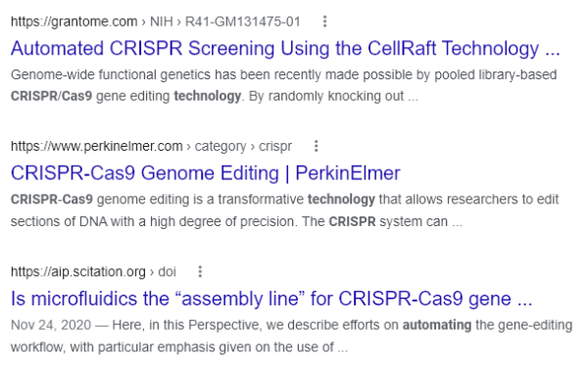This screenshot has height=372, width=588.
Task: Click the bold CRISPR/Cas9 term in the first snippet
Action: (x=51, y=96)
